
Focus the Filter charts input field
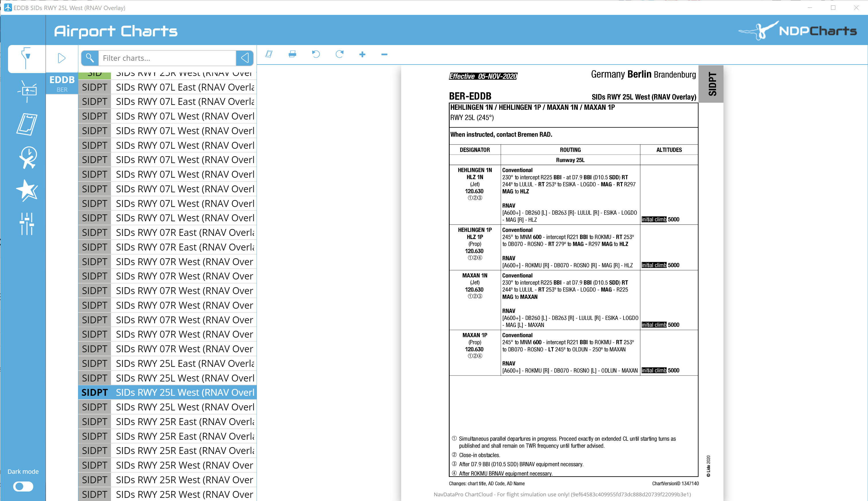167,58
